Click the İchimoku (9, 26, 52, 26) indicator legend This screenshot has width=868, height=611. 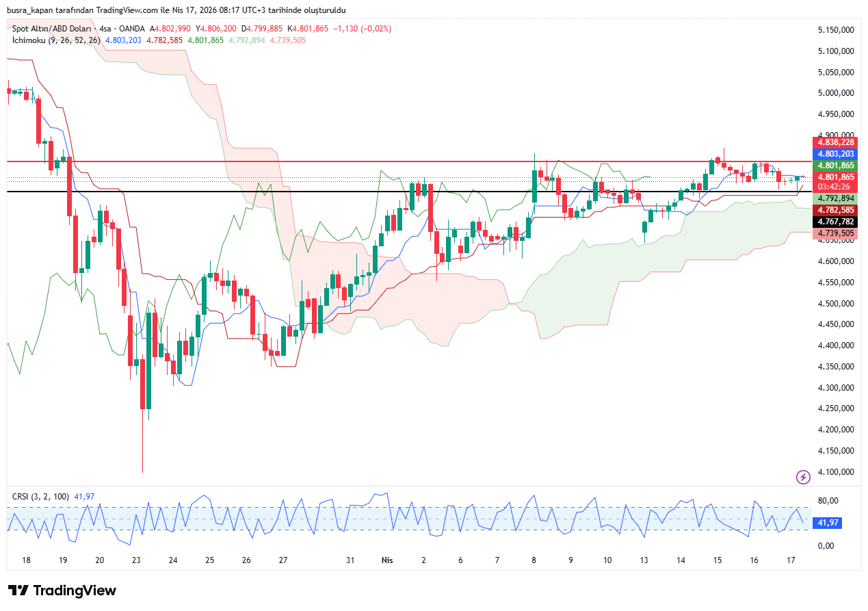[56, 40]
